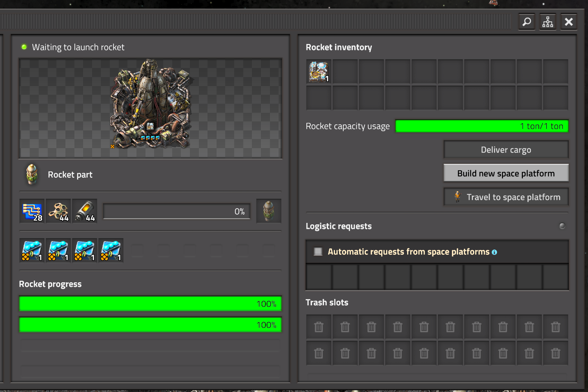The height and width of the screenshot is (392, 588).
Task: Click the Trash slots heading
Action: (327, 303)
